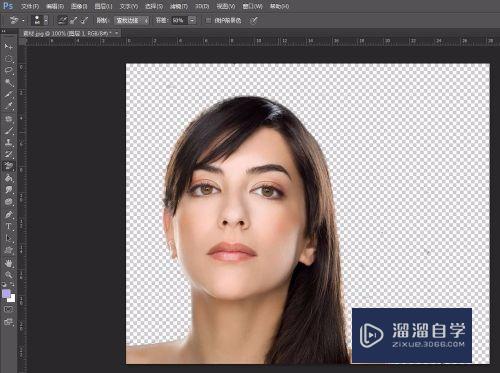Image resolution: width=500 pixels, height=373 pixels.
Task: Enable Sampling Continuous option
Action: [62, 20]
